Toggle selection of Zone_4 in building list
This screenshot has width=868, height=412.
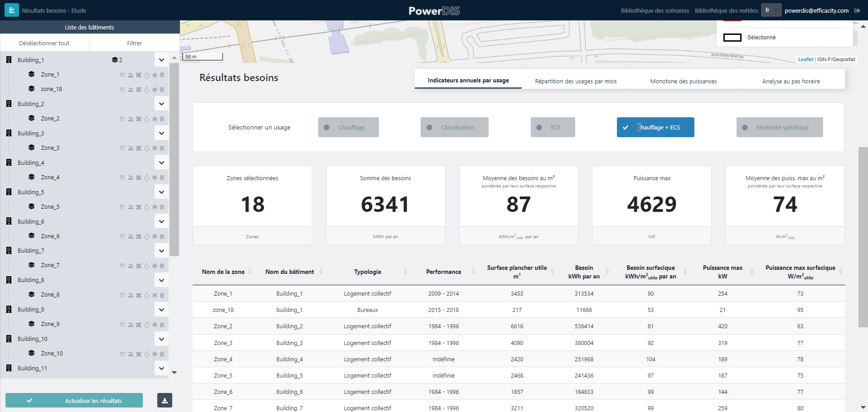pos(50,177)
